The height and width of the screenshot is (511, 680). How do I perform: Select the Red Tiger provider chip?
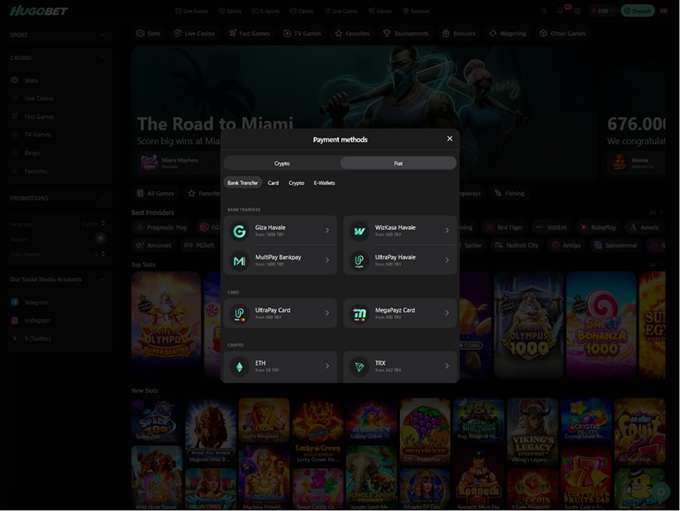point(504,227)
